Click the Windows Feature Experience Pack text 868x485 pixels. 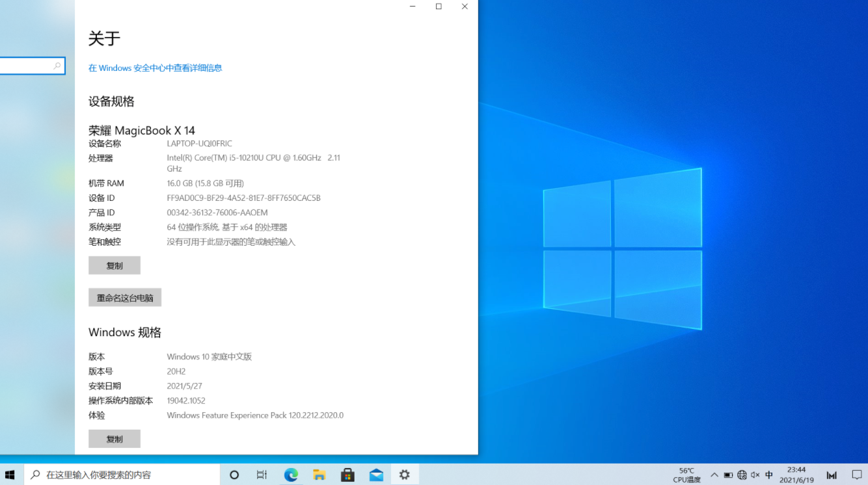[255, 415]
